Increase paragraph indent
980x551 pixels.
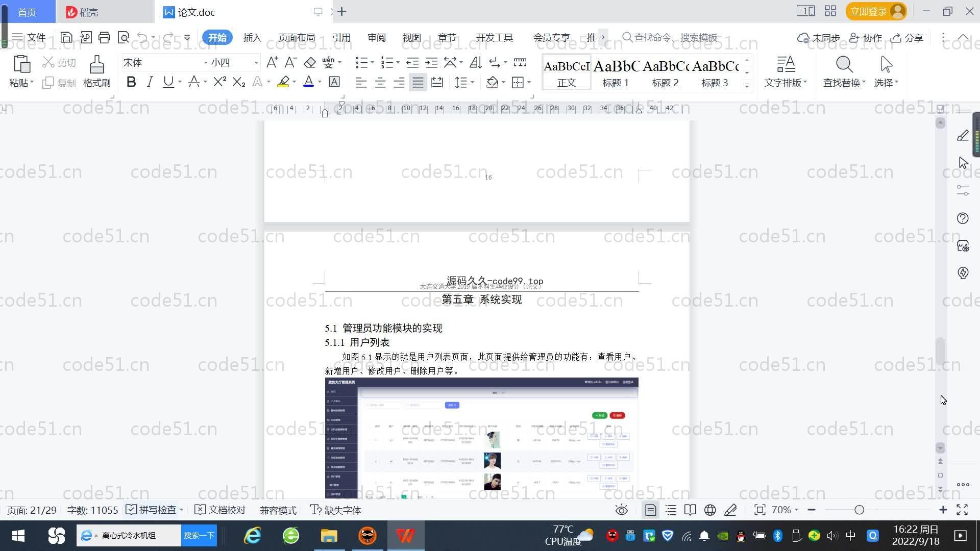click(x=431, y=62)
